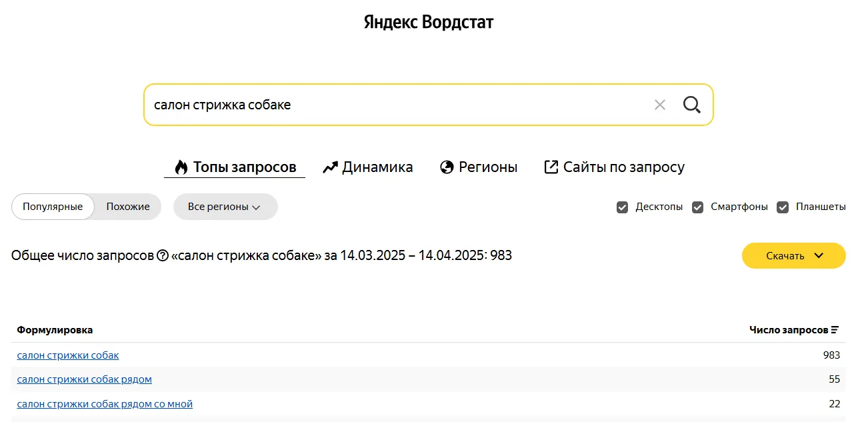Open the Топы запросов tab
Screen dimensions: 868x422
235,167
